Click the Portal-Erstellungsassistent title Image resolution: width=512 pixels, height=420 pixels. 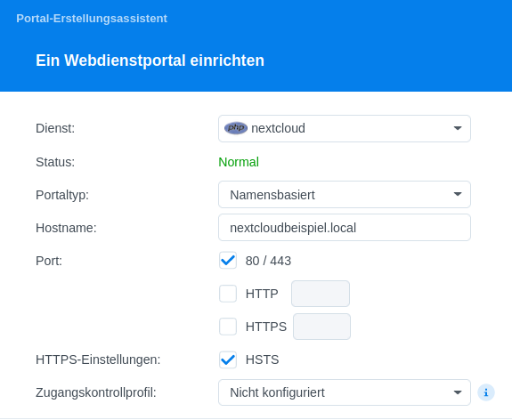[92, 19]
